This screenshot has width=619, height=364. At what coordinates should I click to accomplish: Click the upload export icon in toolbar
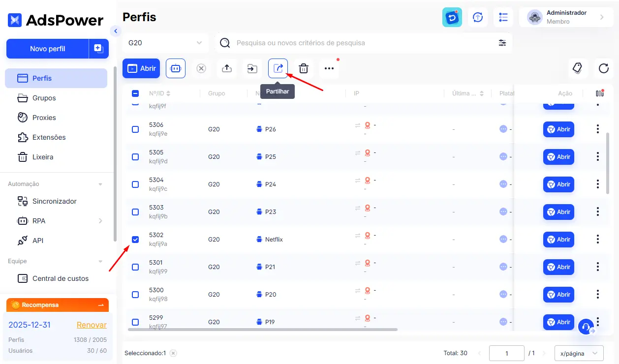227,68
